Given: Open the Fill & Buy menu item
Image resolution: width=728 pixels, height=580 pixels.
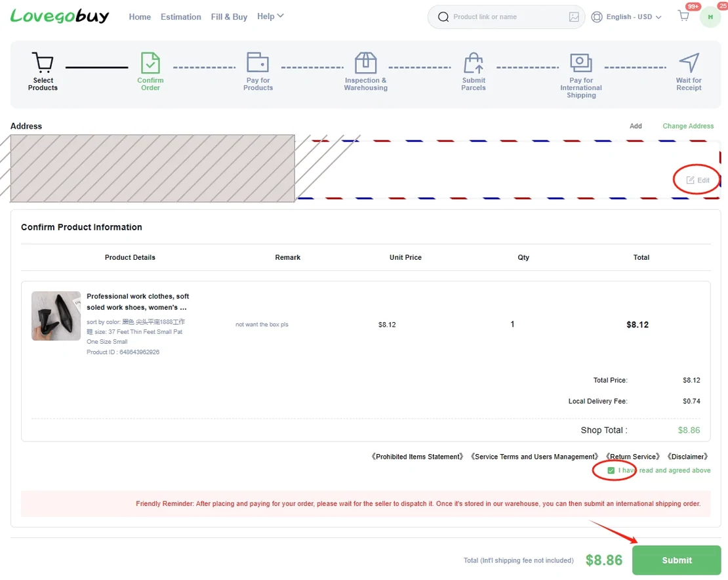Looking at the screenshot, I should coord(229,16).
